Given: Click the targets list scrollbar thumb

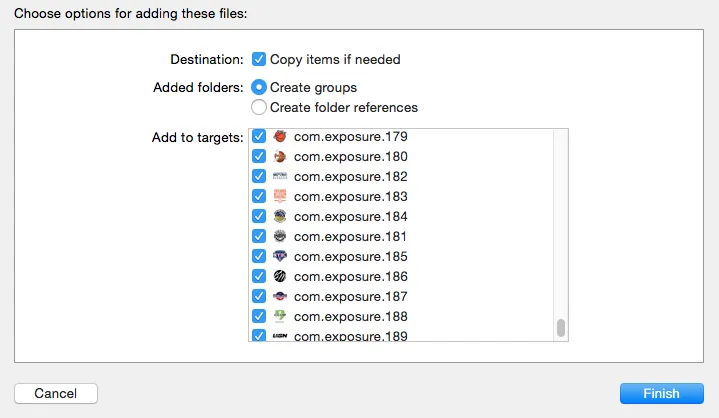Looking at the screenshot, I should point(561,328).
